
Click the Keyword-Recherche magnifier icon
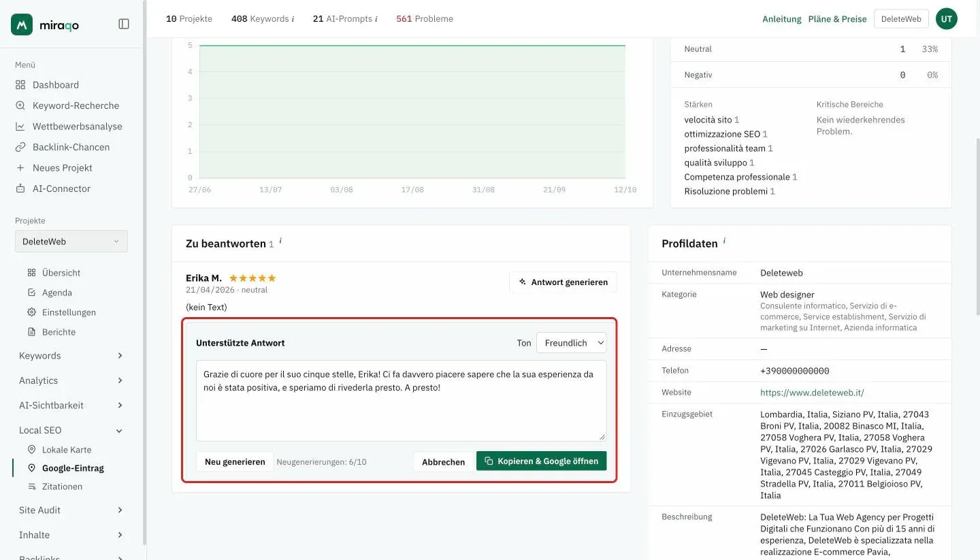pyautogui.click(x=20, y=105)
